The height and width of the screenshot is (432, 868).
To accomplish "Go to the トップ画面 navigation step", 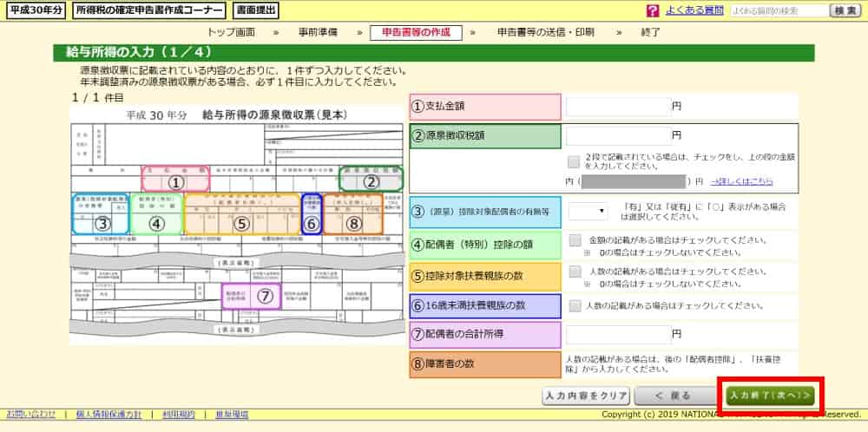I will [231, 32].
